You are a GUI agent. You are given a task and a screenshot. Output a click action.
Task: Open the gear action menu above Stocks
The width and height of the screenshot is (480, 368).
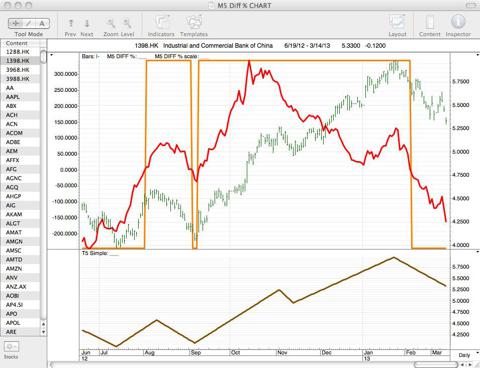pos(11,347)
